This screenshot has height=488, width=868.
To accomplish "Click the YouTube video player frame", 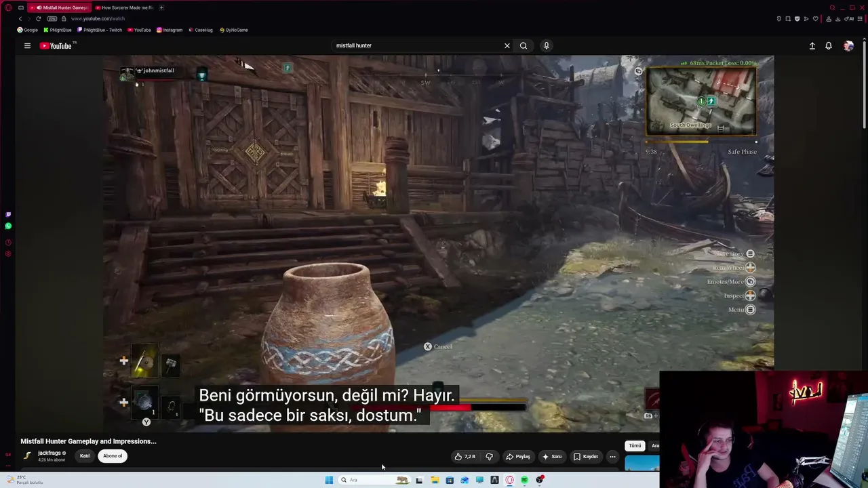I will [438, 244].
